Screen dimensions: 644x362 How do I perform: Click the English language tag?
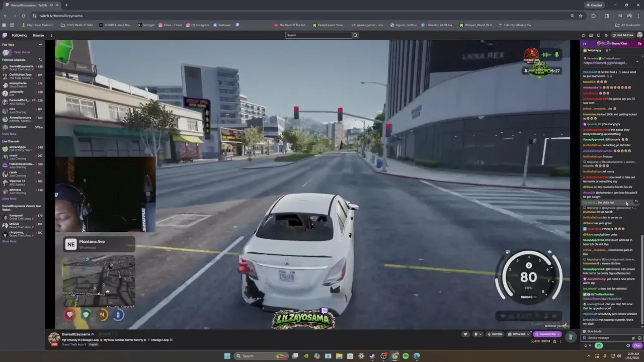94,344
